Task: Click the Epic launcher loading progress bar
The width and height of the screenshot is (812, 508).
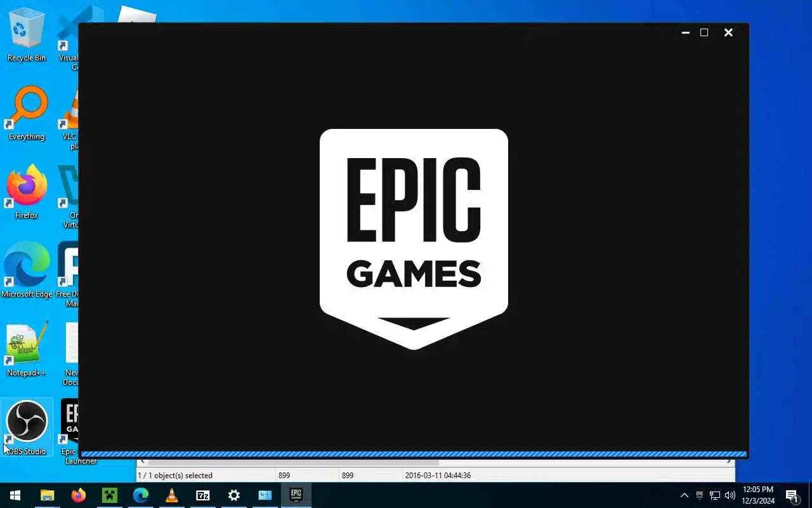Action: point(414,454)
